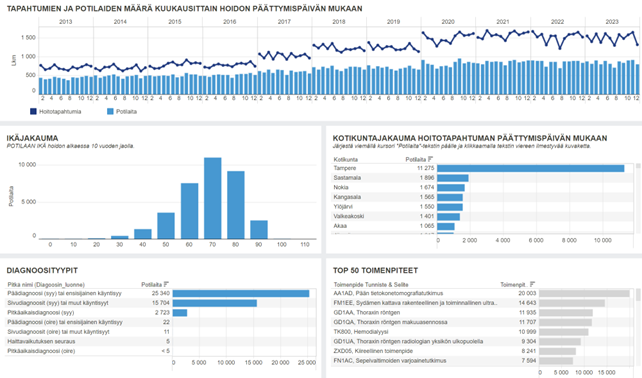Click Päädiagnoosi (syy) tai ensisijainen käyntisyy row
Screen dimensions: 642x378
(x=160, y=294)
